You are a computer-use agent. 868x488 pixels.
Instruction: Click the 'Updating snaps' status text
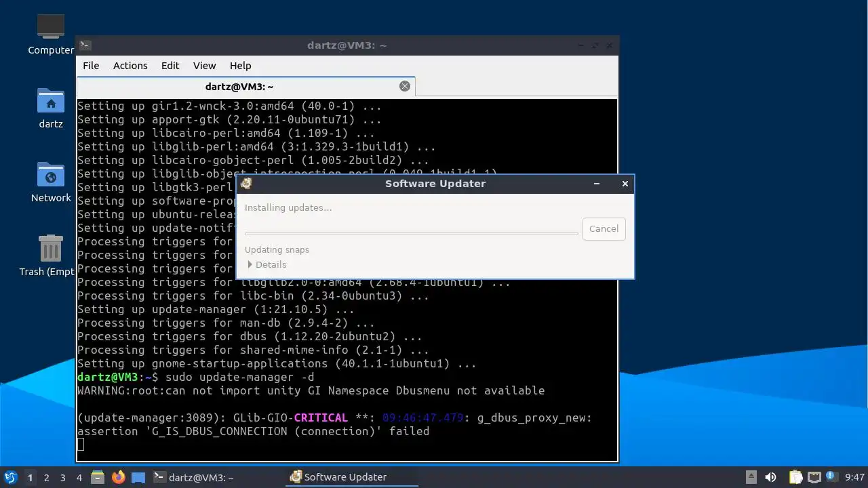[277, 249]
